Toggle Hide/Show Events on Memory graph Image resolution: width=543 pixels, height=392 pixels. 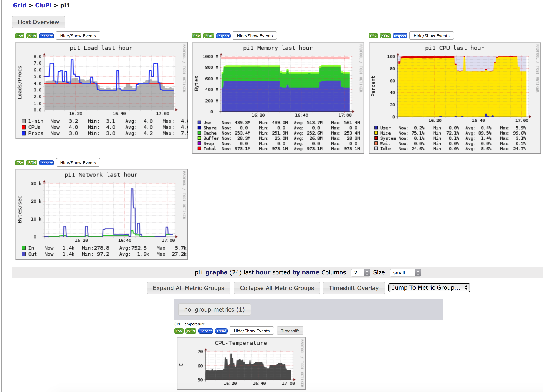tap(255, 36)
